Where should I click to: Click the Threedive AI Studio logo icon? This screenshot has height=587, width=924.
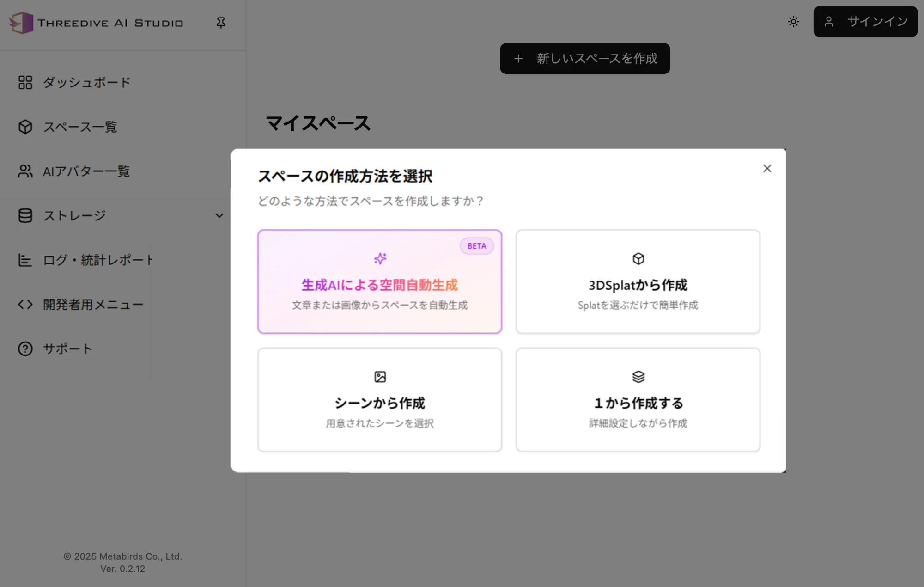click(x=21, y=23)
